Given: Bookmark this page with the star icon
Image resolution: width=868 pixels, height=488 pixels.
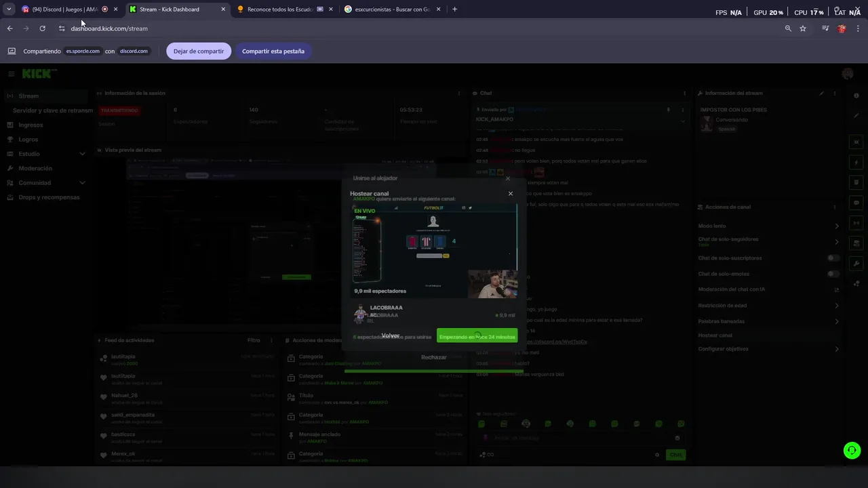Looking at the screenshot, I should click(803, 28).
